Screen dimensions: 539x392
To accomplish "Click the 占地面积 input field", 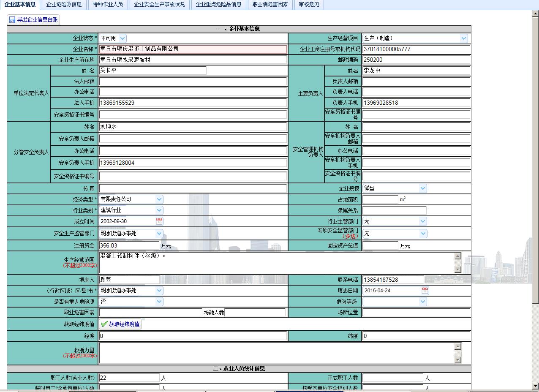I will pyautogui.click(x=380, y=199).
